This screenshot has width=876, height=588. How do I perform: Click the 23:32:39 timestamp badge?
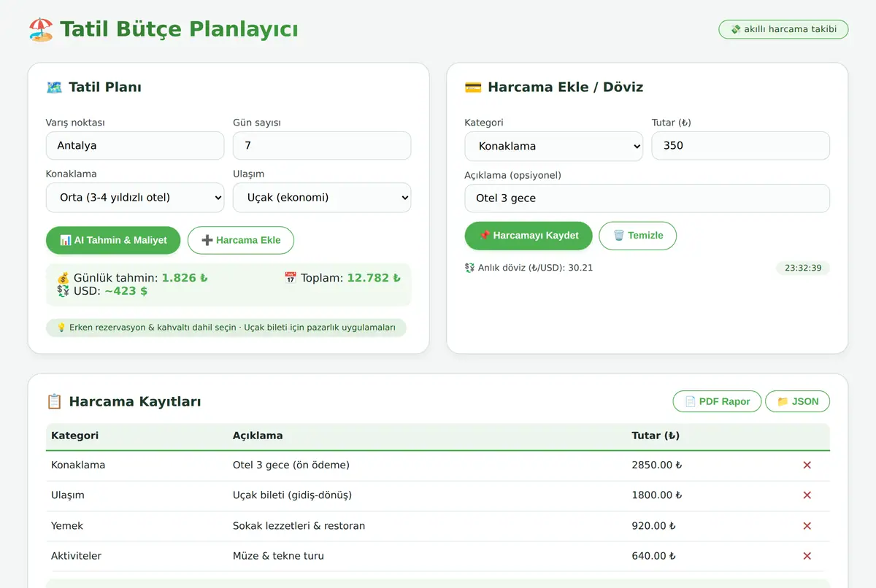[803, 268]
